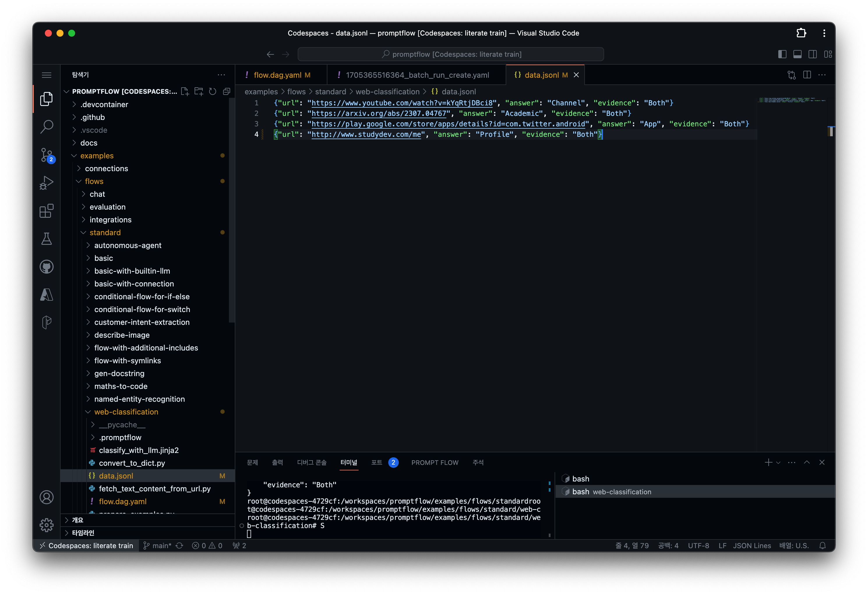Collapse all folders in explorer
This screenshot has height=595, width=868.
click(x=226, y=91)
